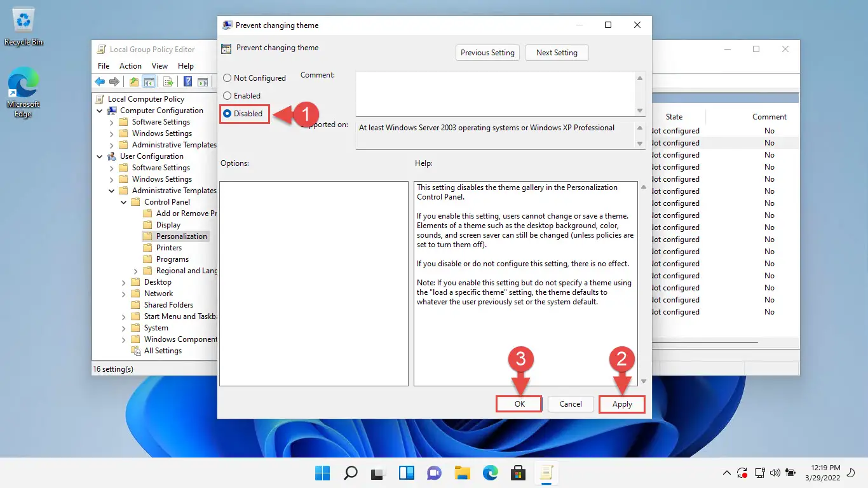Select the Programs folder in tree

pos(166,259)
